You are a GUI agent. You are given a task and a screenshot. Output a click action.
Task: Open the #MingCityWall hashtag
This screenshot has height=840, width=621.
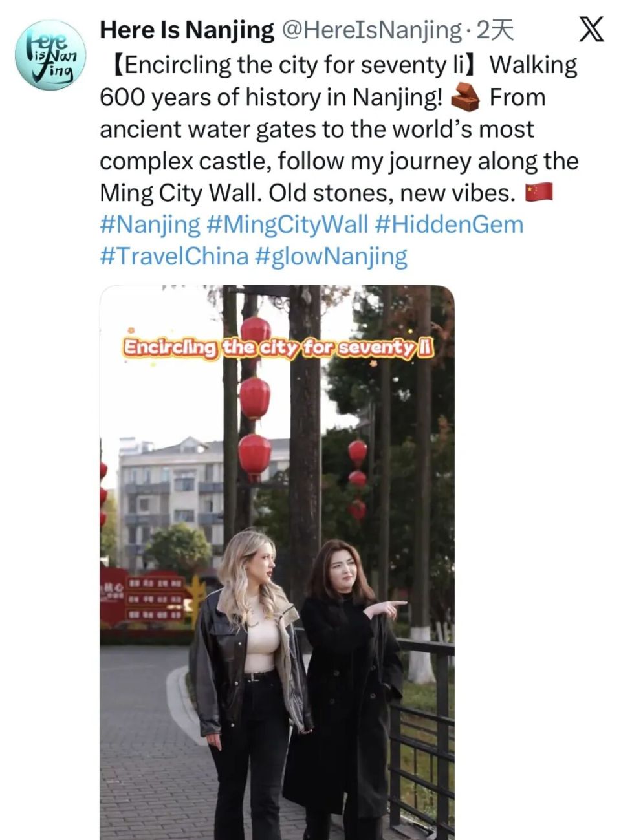tap(287, 225)
